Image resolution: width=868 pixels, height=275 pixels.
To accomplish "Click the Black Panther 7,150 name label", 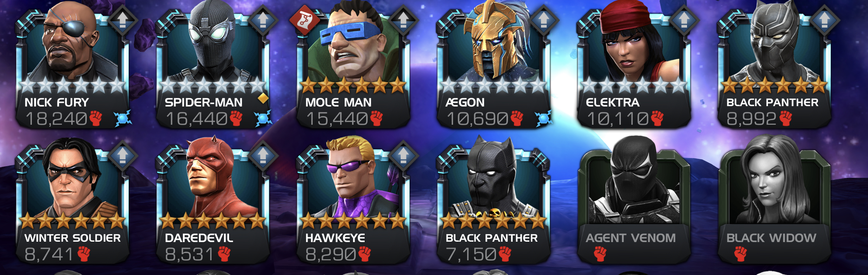I will [492, 238].
